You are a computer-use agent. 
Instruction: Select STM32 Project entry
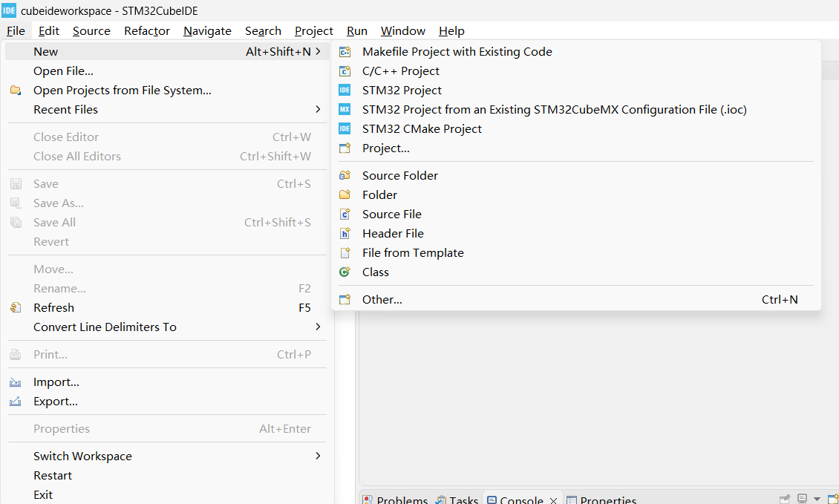[x=575, y=91]
